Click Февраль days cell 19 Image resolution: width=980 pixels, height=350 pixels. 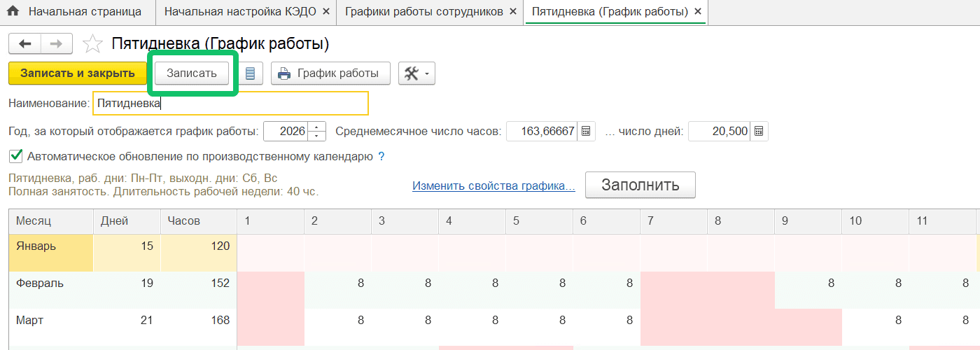(127, 290)
